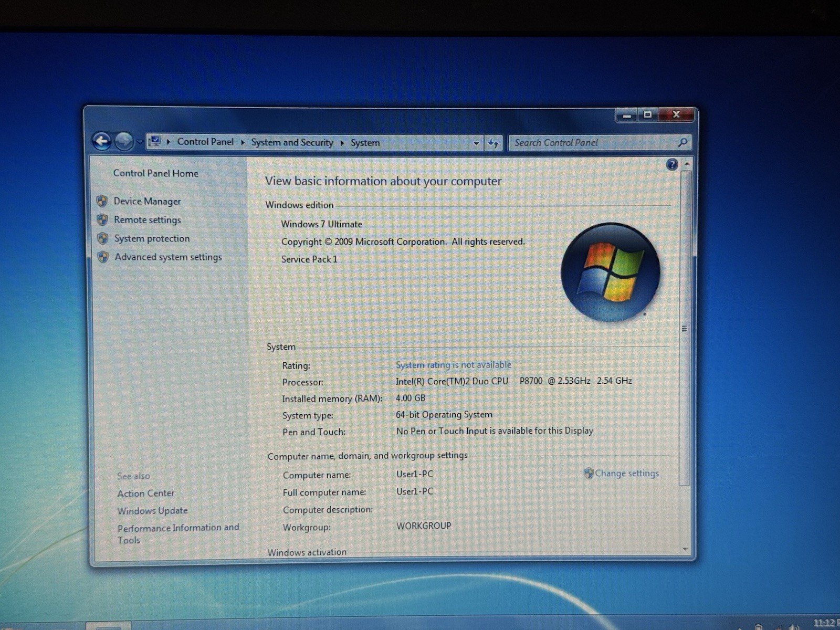Open Performance Information and Tools link
This screenshot has width=840, height=630.
(x=178, y=533)
